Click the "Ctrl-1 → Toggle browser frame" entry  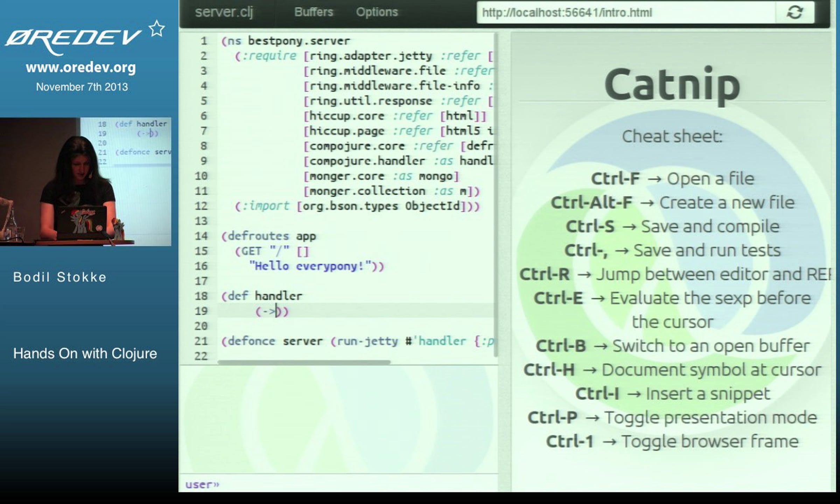[672, 441]
